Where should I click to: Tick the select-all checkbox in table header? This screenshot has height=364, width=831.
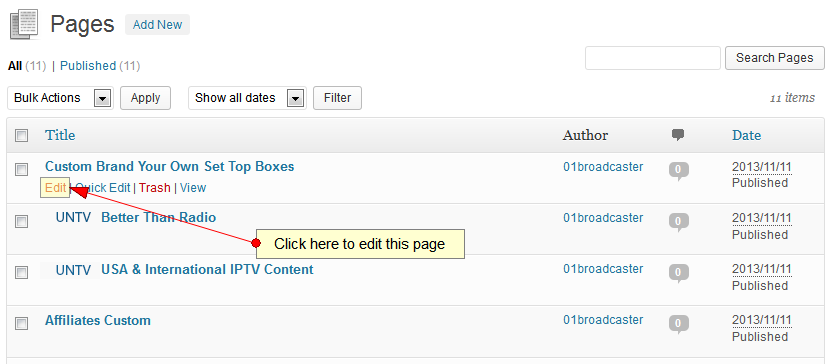[21, 136]
